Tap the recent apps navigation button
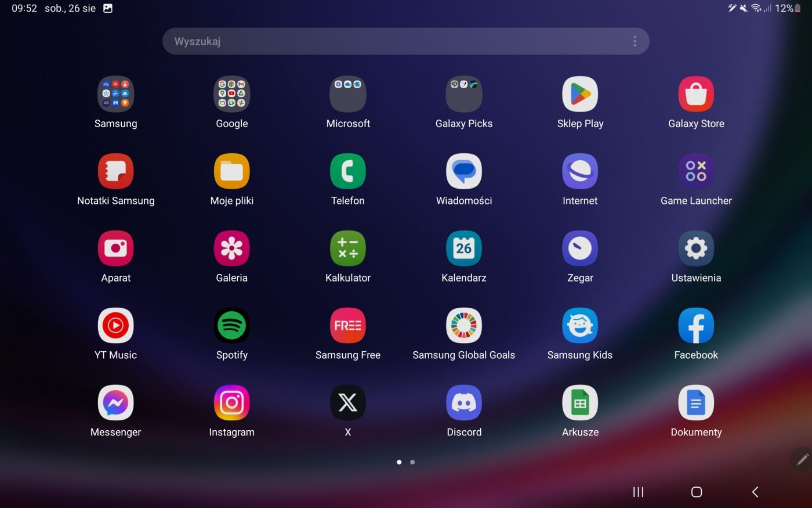 (638, 492)
